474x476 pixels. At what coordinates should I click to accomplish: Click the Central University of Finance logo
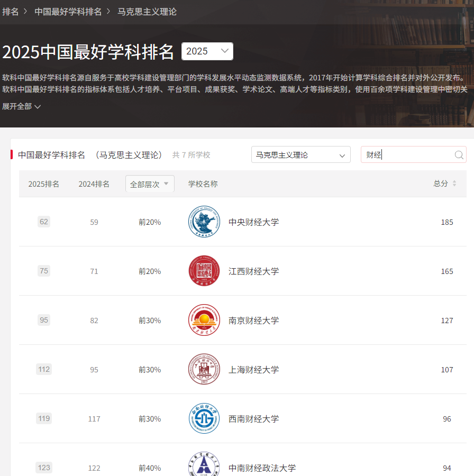pyautogui.click(x=204, y=222)
